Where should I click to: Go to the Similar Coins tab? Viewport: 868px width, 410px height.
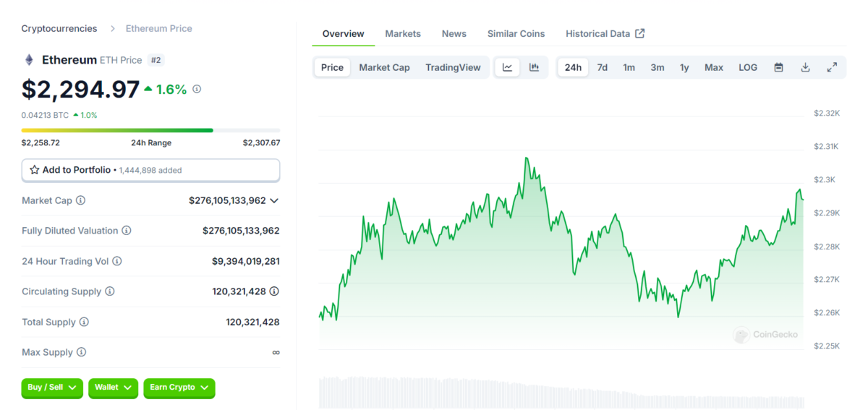pos(516,33)
